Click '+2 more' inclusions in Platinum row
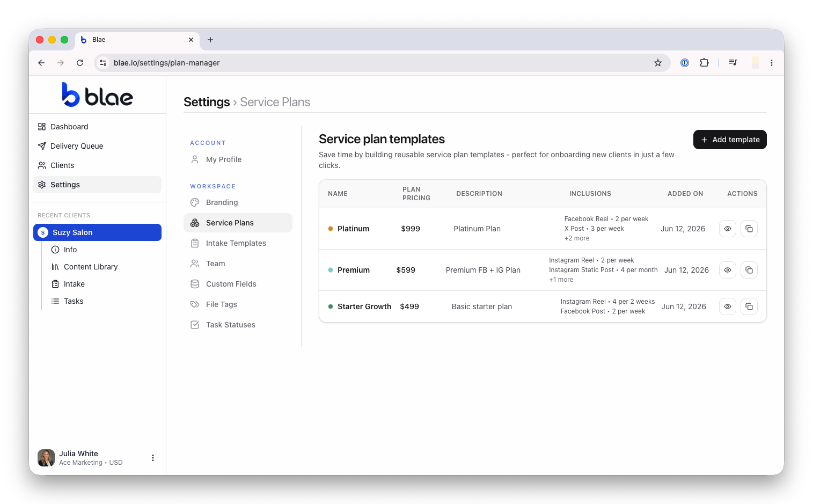 577,238
